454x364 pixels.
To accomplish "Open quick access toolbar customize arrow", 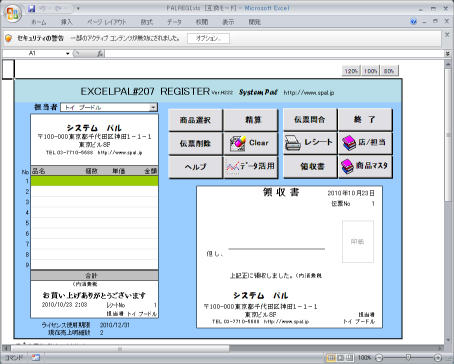I will tap(78, 8).
